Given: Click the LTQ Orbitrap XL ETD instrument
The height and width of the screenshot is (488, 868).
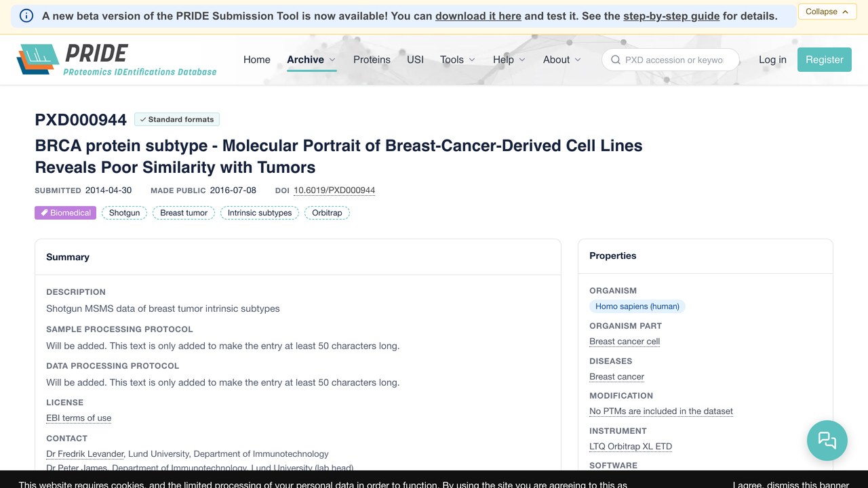Looking at the screenshot, I should (631, 447).
